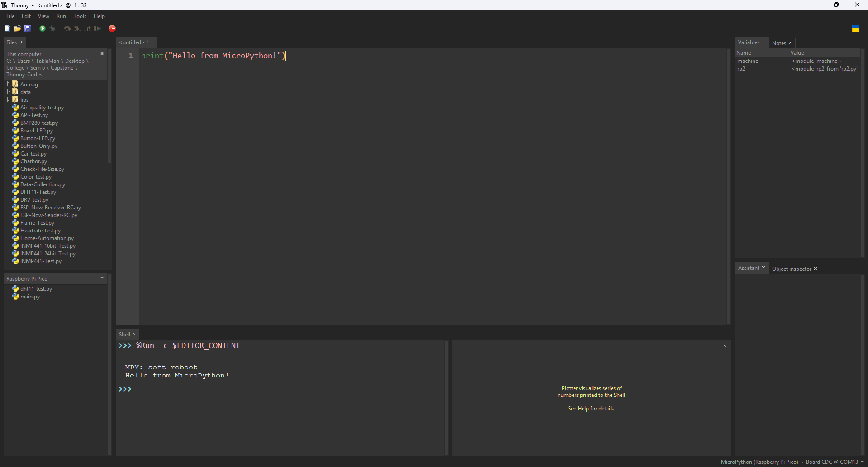Click Capstone in the path breadcrumb

62,68
